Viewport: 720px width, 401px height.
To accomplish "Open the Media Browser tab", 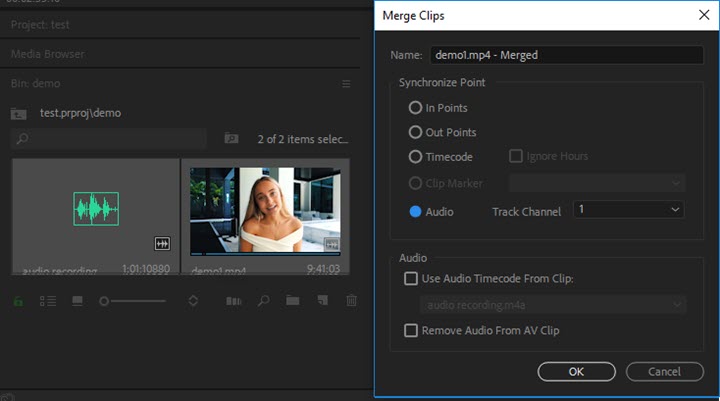I will 48,54.
